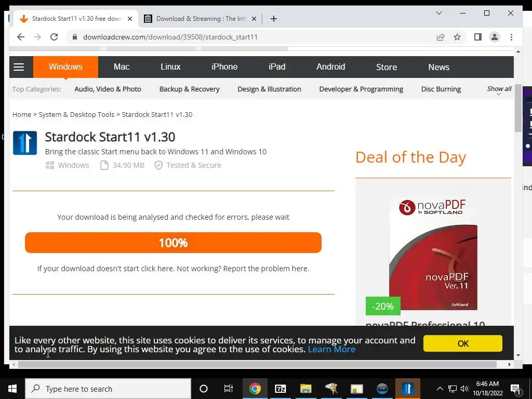Click the Stardock Start11 app logo
Image resolution: width=532 pixels, height=399 pixels.
pos(25,143)
